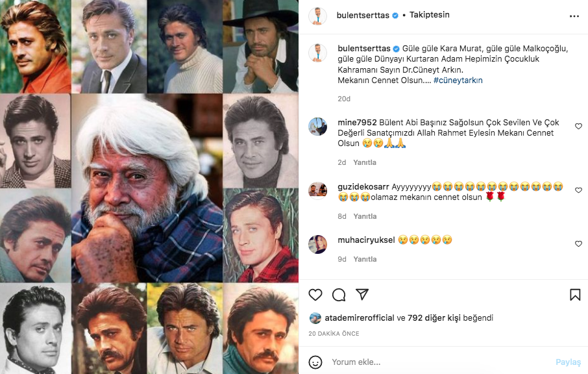Like mine7952's comment
Image resolution: width=588 pixels, height=374 pixels.
point(578,127)
